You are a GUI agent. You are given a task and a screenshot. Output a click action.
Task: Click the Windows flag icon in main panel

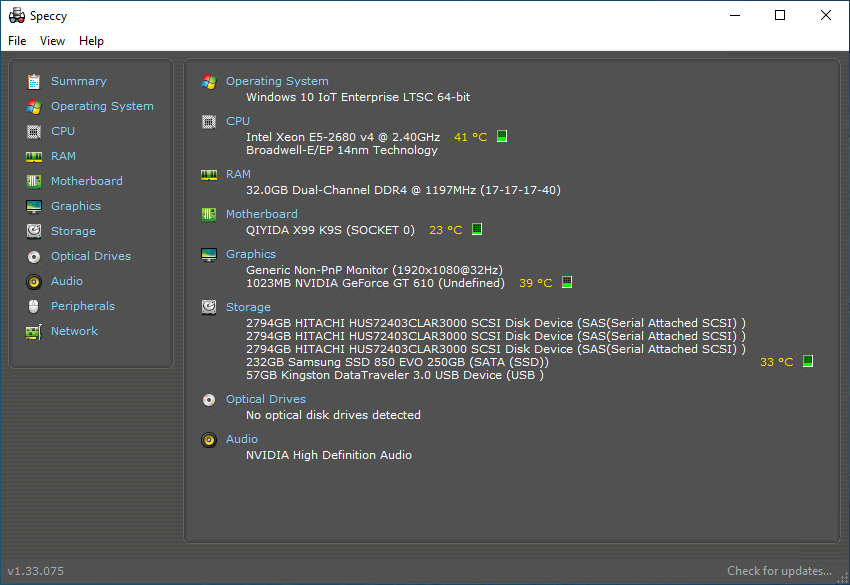coord(209,81)
